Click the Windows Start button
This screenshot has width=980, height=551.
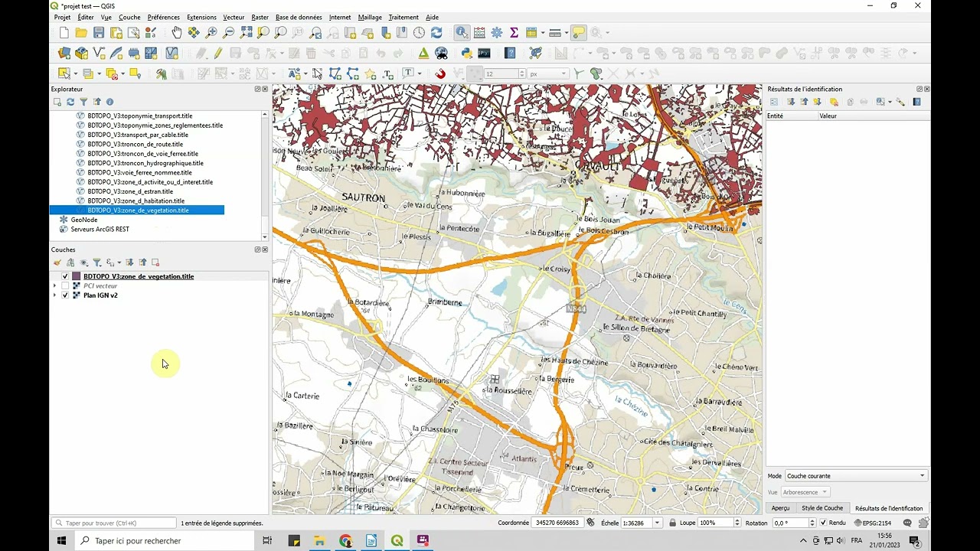[x=62, y=540]
